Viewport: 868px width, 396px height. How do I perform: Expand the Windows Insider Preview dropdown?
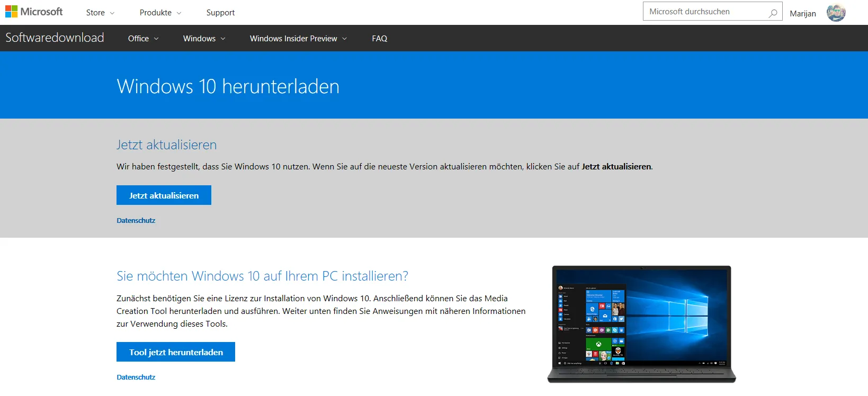point(298,38)
